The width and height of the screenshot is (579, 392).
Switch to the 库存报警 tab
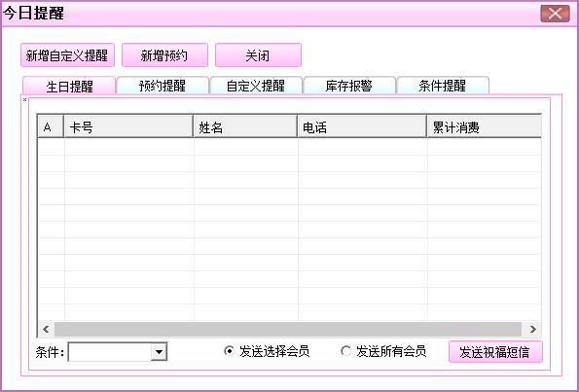click(x=349, y=86)
